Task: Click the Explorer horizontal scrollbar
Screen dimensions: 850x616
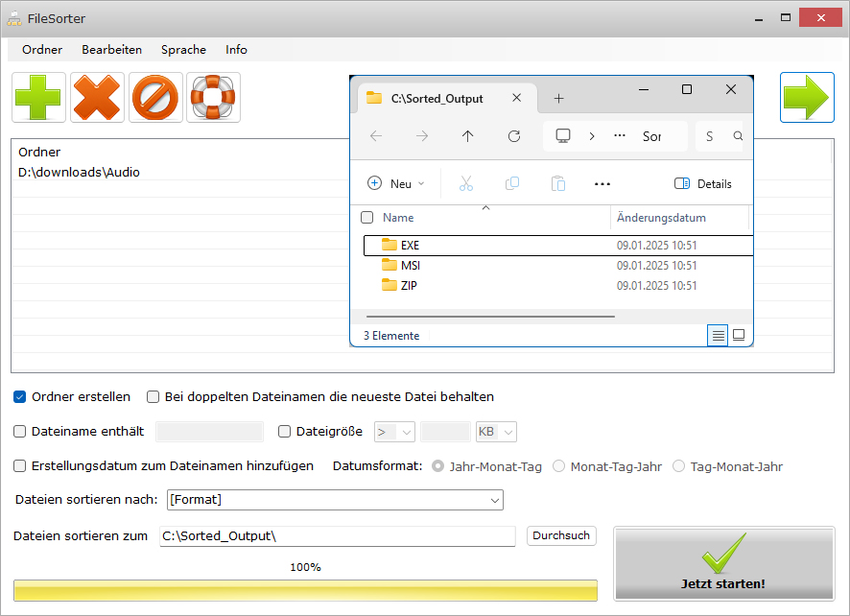Action: click(x=490, y=316)
